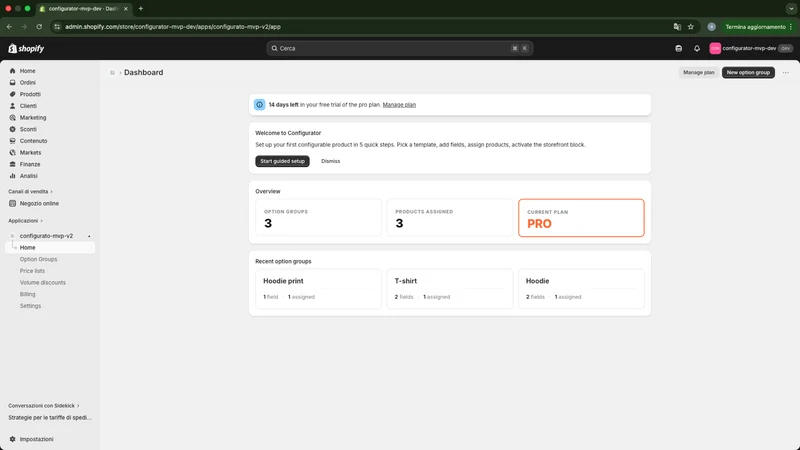Open Option Groups in the app menu
The width and height of the screenshot is (800, 450).
[38, 259]
